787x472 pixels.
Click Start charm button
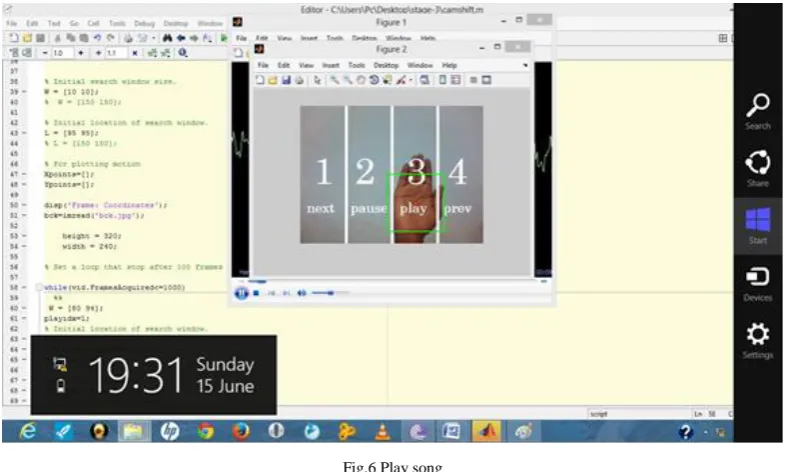click(757, 226)
